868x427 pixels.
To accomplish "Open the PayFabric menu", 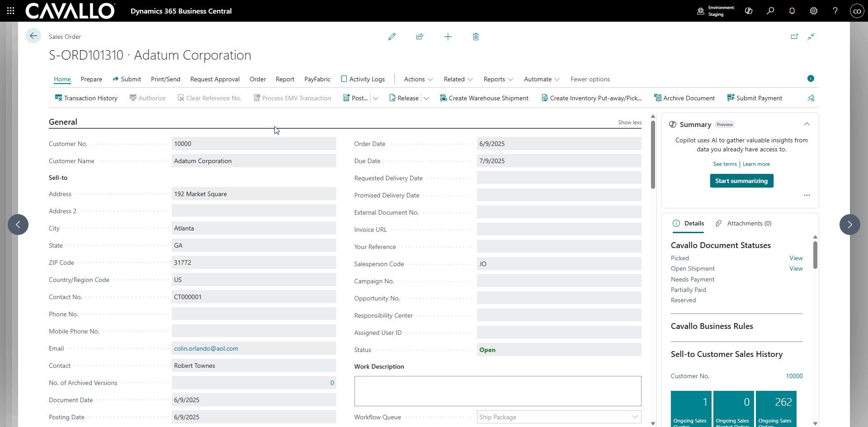I will point(317,79).
